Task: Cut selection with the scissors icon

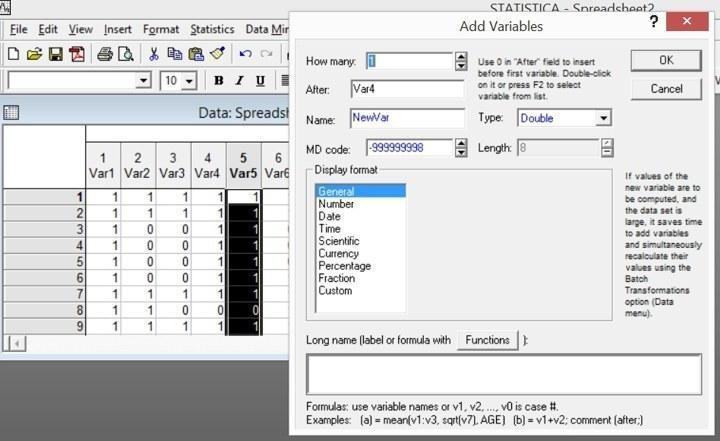Action: (x=154, y=54)
